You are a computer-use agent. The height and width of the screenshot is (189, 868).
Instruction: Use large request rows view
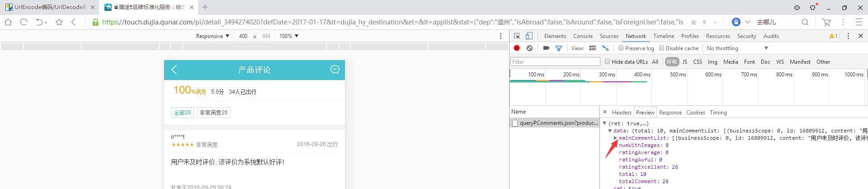point(593,48)
